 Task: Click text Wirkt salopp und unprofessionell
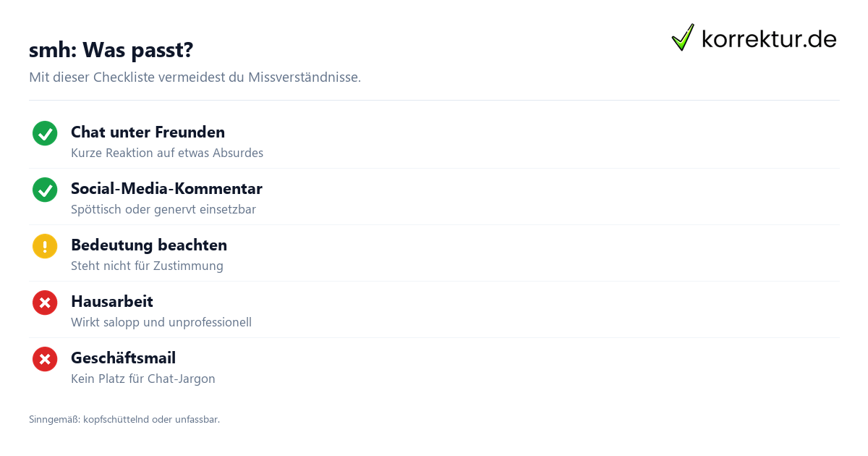tap(161, 323)
